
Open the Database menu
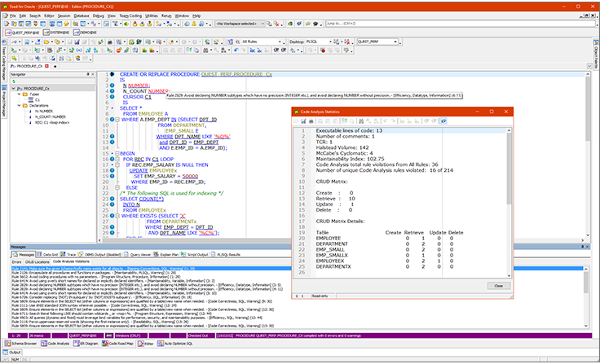(82, 15)
